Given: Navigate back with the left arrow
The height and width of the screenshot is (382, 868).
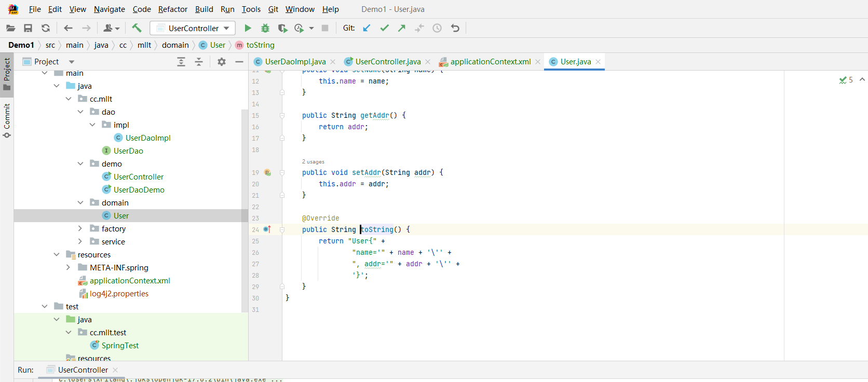Looking at the screenshot, I should click(x=68, y=28).
